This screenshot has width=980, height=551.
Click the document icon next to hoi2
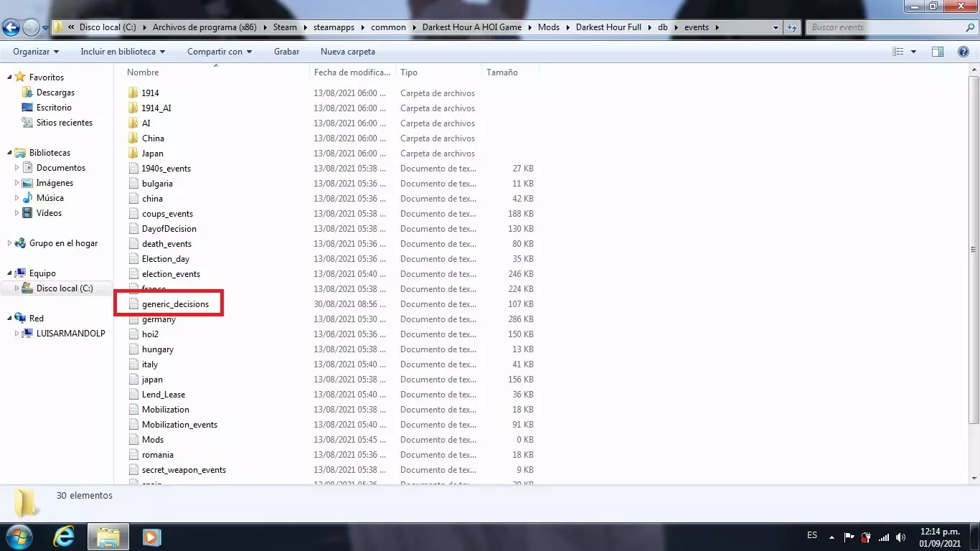(x=133, y=334)
